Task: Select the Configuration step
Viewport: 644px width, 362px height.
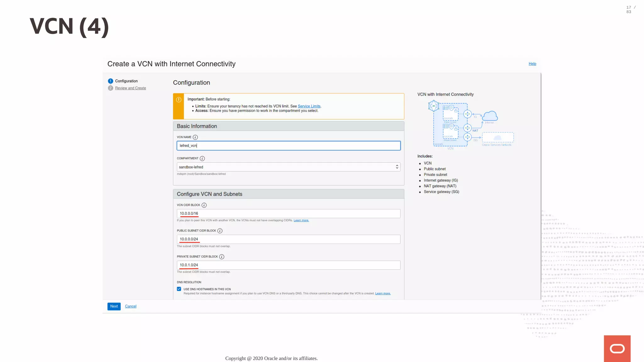Action: (x=126, y=81)
